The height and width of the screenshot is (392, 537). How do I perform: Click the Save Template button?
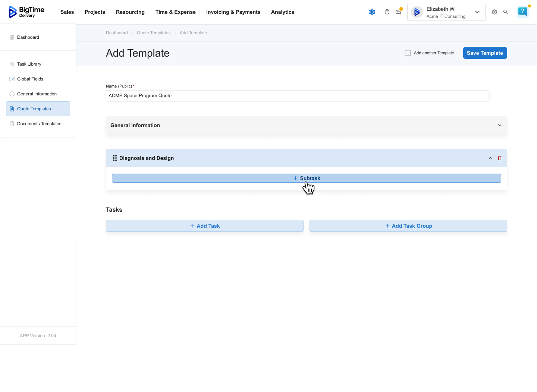click(x=485, y=53)
